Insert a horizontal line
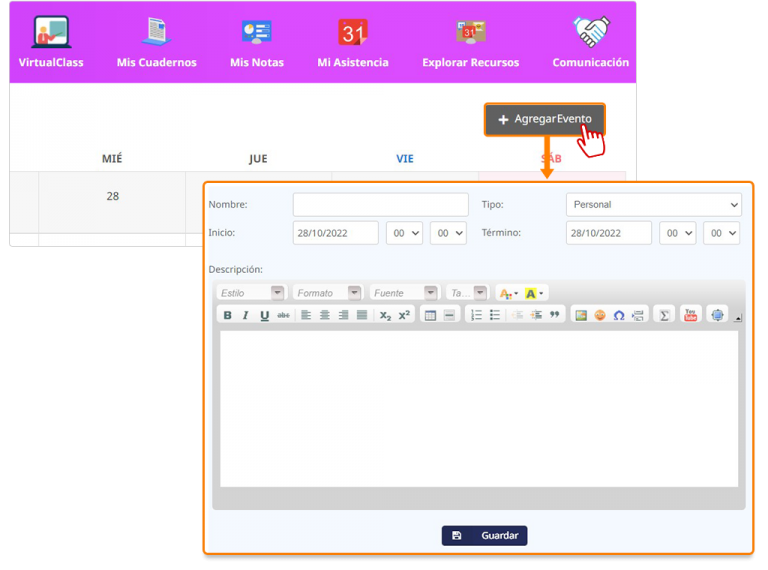 pyautogui.click(x=449, y=315)
